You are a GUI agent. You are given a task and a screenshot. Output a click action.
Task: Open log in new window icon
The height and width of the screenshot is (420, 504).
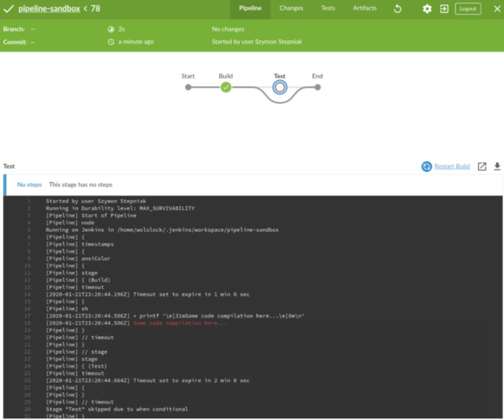pyautogui.click(x=482, y=166)
